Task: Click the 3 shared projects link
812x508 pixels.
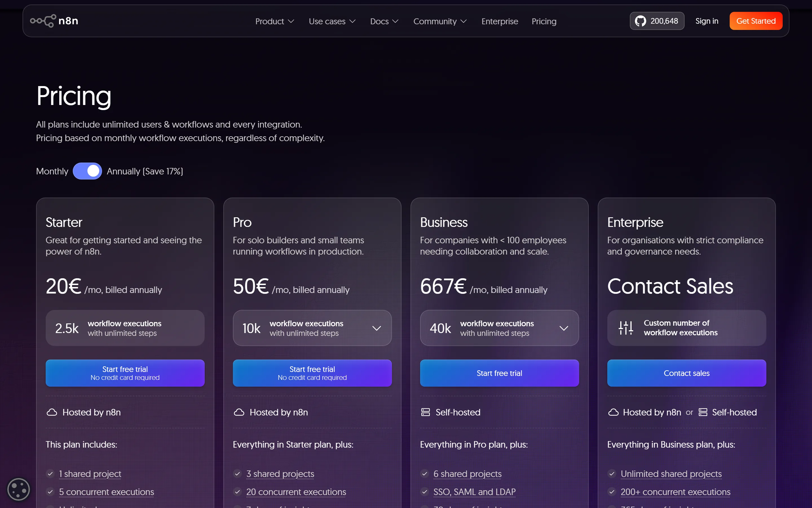Action: [x=280, y=474]
